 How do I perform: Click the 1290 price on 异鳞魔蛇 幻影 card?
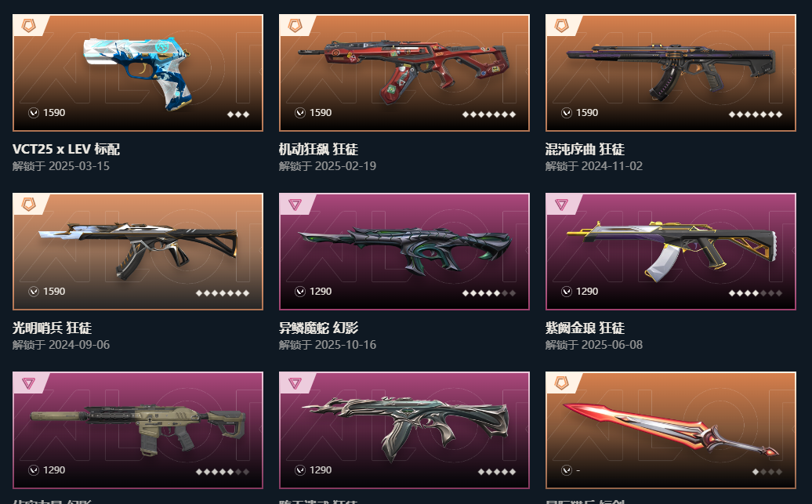click(321, 292)
